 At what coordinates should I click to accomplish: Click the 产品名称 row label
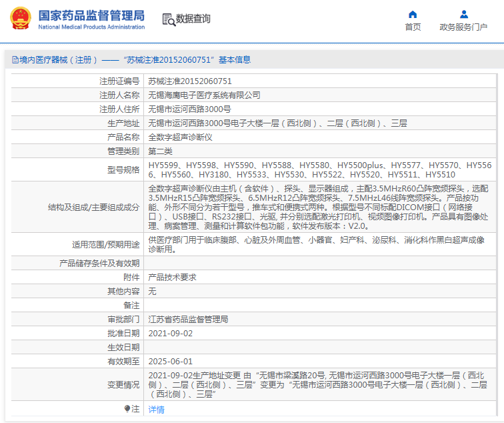(x=123, y=137)
